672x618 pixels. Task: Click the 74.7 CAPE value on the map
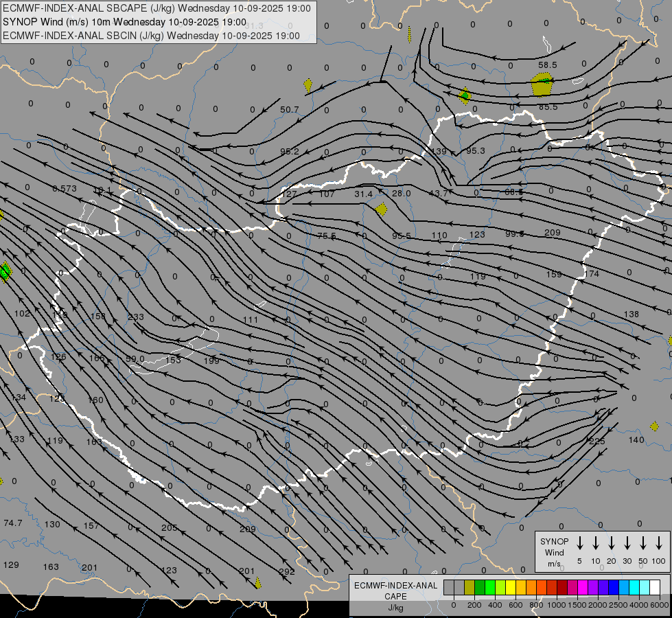pos(13,523)
